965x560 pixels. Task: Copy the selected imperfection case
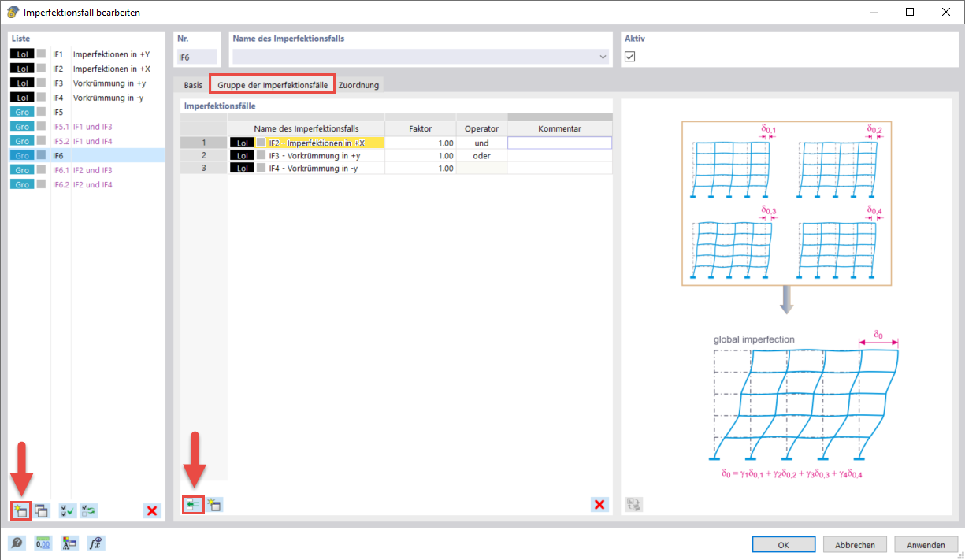point(42,510)
